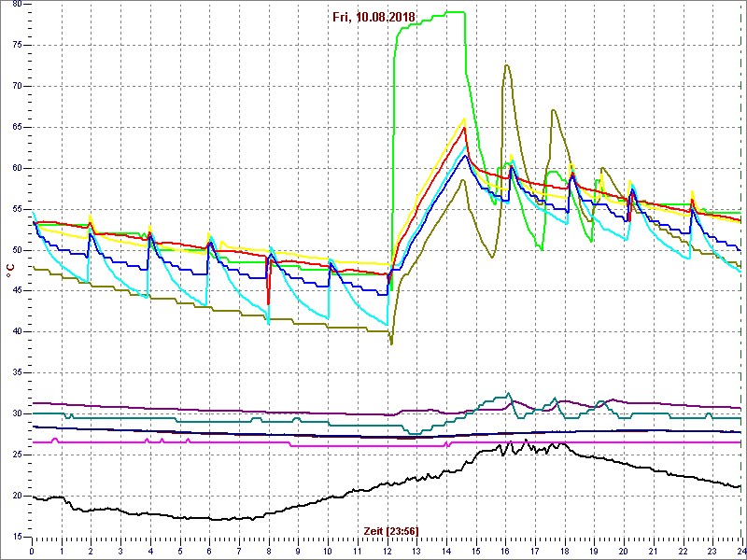Screen dimensions: 747x560
Task: Select the 75 value on temperature axis
Action: 17,45
